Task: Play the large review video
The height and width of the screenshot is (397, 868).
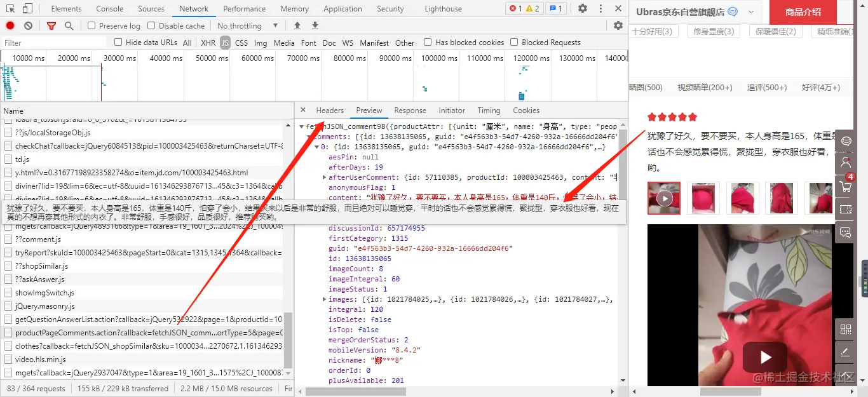Action: [x=765, y=357]
